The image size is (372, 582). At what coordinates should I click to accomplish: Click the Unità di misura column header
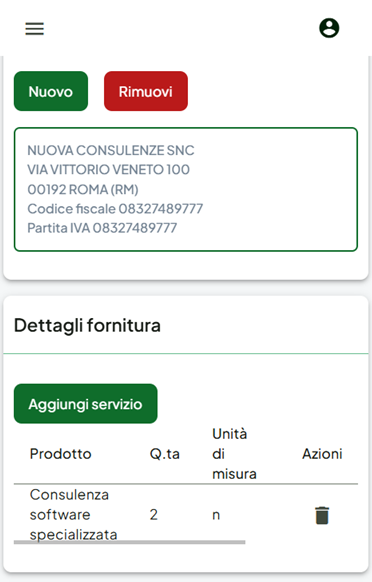click(234, 454)
